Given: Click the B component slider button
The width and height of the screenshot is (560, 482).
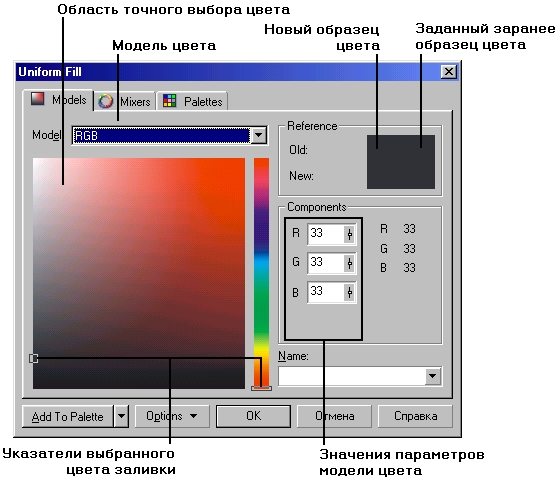Looking at the screenshot, I should point(350,292).
